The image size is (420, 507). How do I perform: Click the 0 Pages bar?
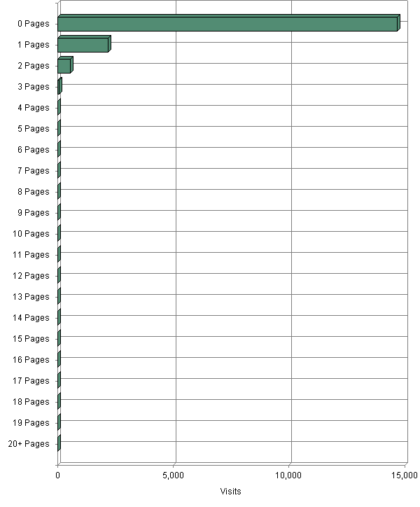[229, 23]
